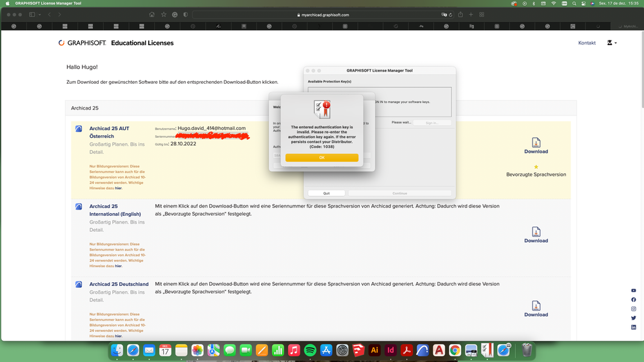Click the Safari bookmark star icon
Viewport: 644px width, 362px height.
click(164, 14)
